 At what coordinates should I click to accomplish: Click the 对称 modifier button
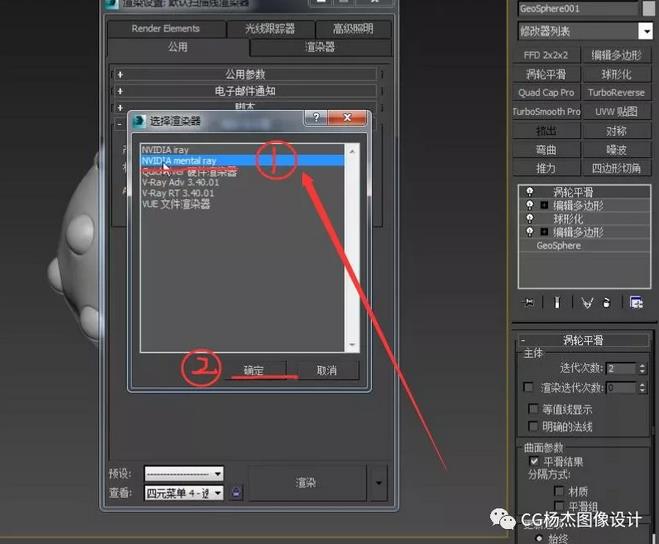tap(616, 131)
